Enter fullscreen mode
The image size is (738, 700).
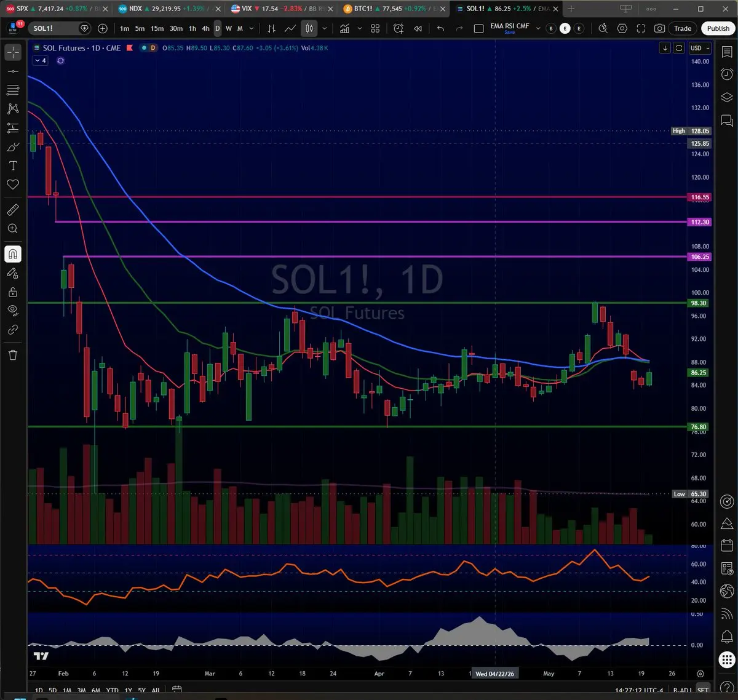point(641,28)
